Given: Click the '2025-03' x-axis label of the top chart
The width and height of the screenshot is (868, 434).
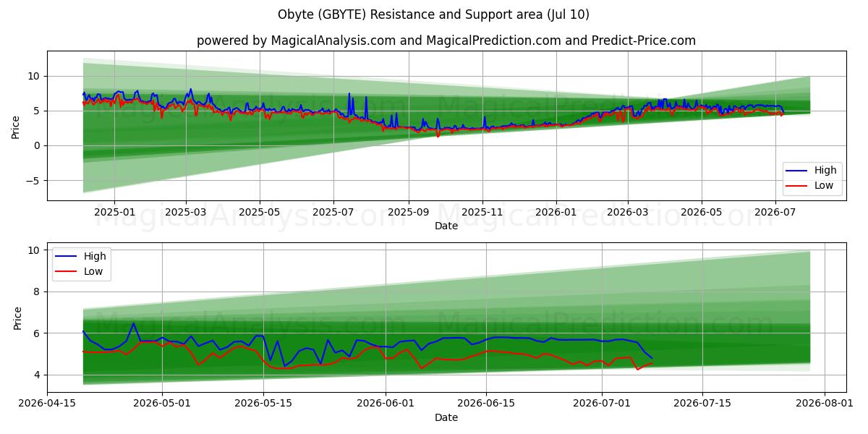Looking at the screenshot, I should point(186,213).
